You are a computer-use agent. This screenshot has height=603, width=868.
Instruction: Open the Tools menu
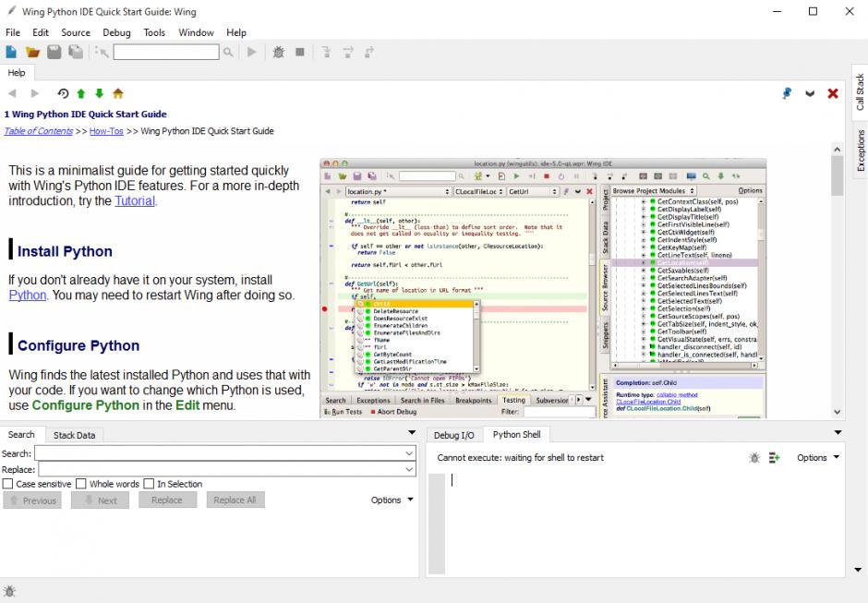[154, 32]
